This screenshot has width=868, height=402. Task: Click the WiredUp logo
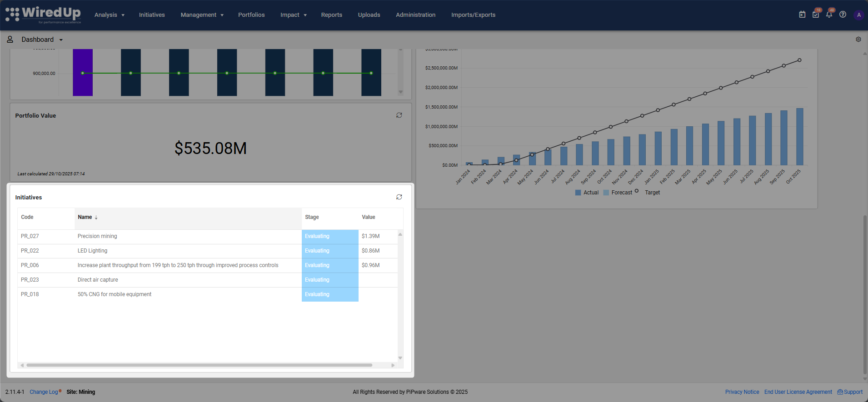point(43,15)
